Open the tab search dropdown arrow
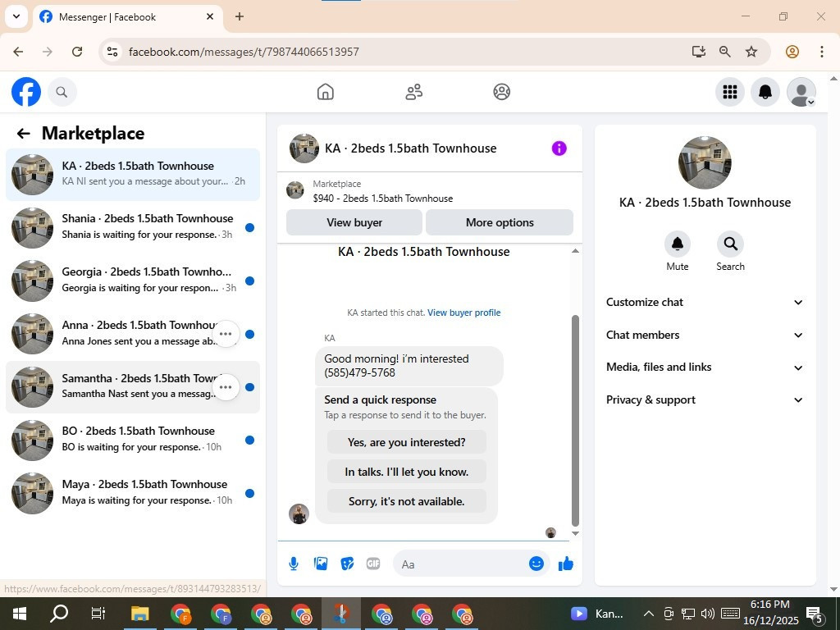The height and width of the screenshot is (630, 840). click(16, 16)
